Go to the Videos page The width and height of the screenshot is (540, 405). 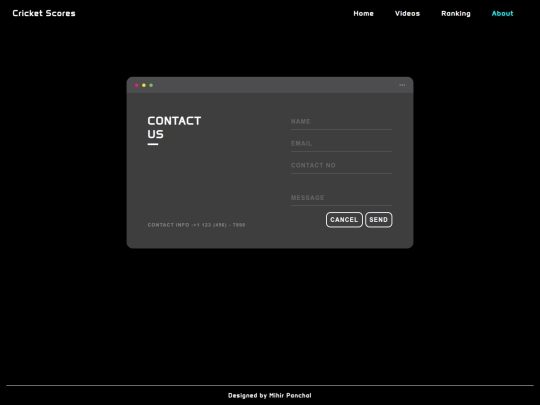pyautogui.click(x=407, y=13)
